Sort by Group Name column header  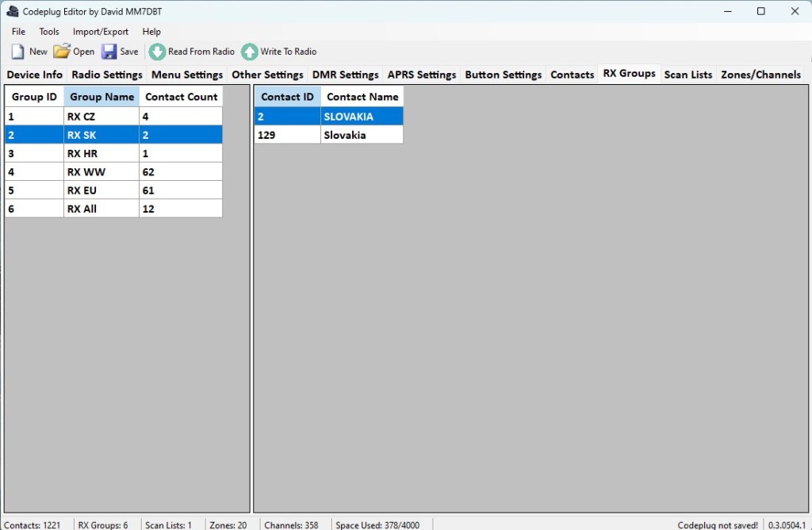click(101, 97)
